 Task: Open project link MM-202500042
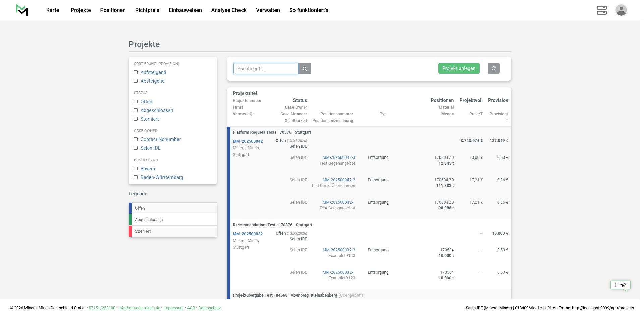[248, 141]
